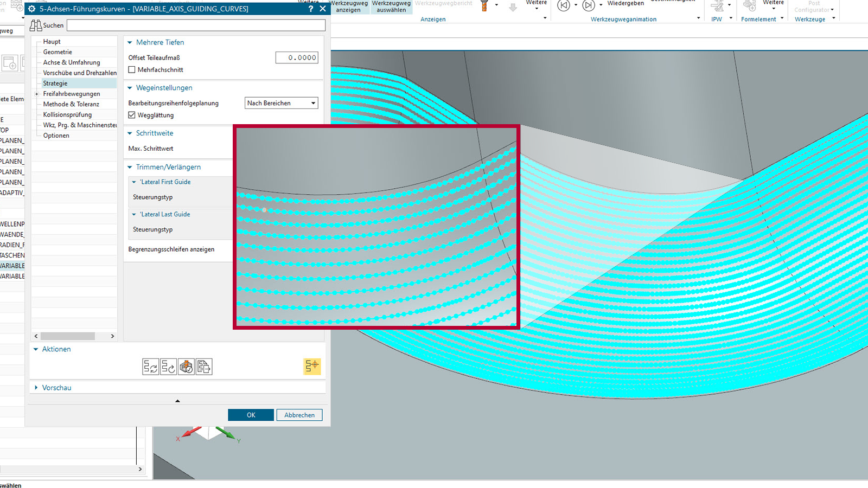
Task: Click left arrow of dialog tree scrollbar
Action: (x=36, y=336)
